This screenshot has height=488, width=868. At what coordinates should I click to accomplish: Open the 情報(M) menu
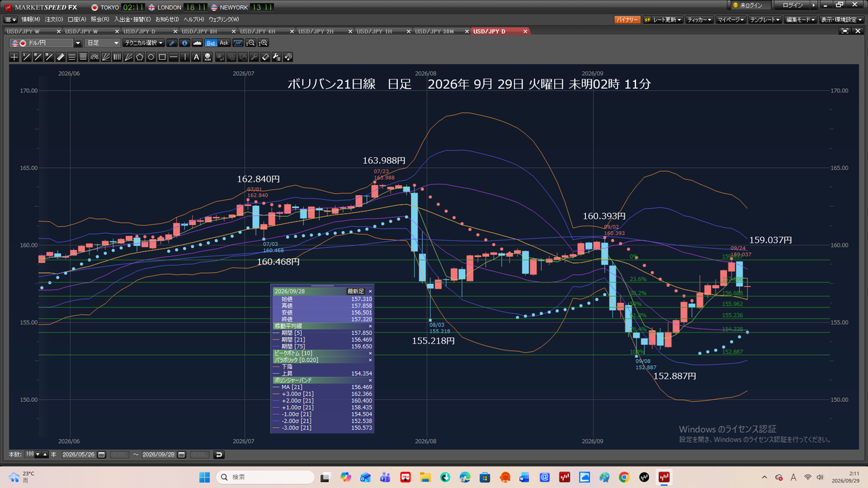click(x=31, y=20)
